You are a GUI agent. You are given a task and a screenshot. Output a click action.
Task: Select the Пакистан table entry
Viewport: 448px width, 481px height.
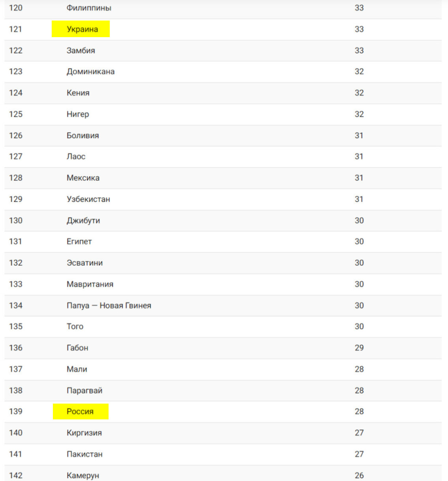click(84, 454)
